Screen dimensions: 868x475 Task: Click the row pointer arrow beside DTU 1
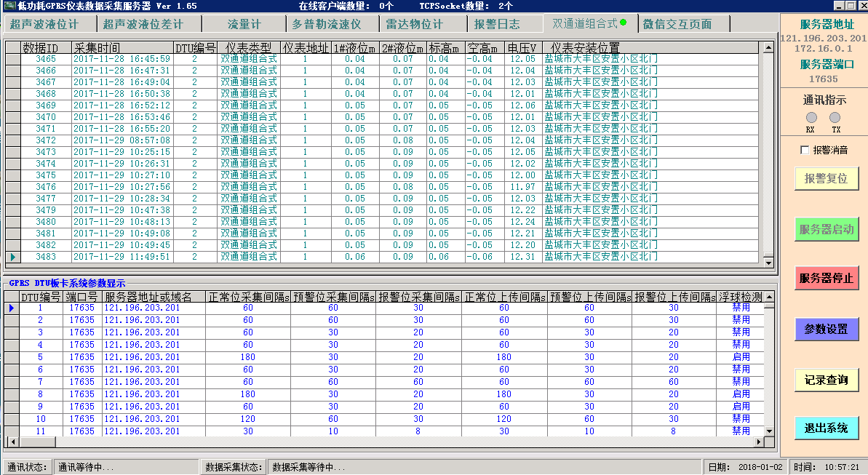pyautogui.click(x=11, y=308)
